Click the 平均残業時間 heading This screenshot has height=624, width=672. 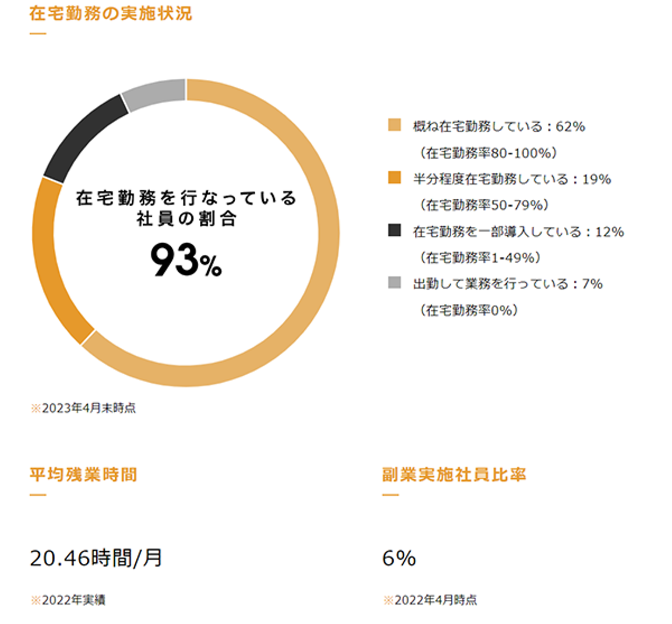pyautogui.click(x=84, y=475)
